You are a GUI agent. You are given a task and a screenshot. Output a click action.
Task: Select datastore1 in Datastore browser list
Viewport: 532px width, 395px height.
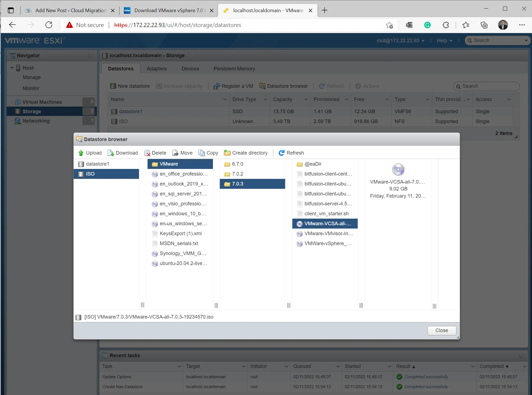pos(106,164)
